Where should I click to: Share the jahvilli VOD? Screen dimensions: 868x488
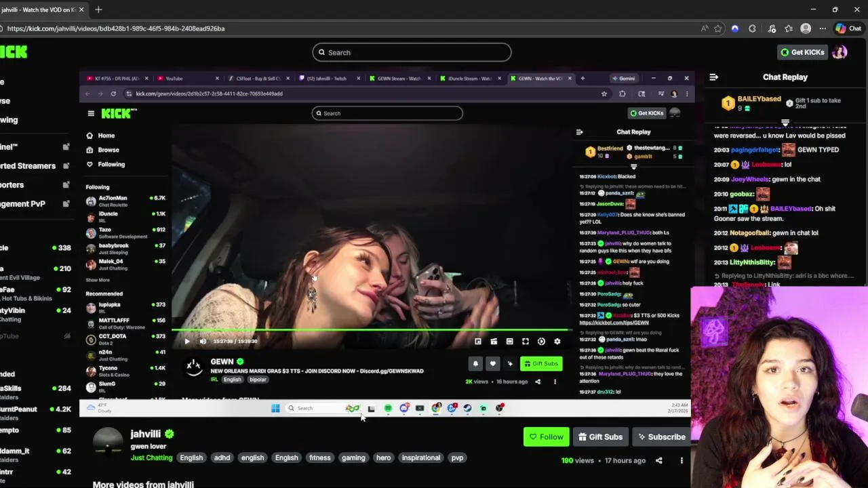coord(658,460)
